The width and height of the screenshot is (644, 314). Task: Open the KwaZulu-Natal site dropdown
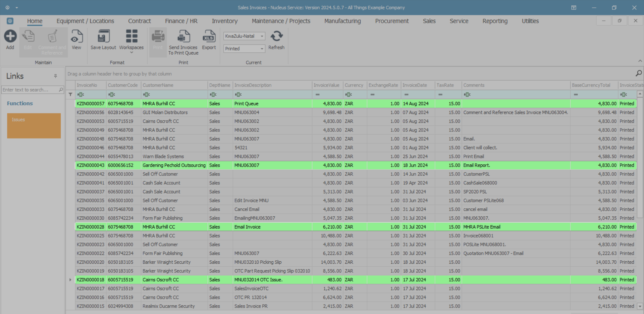click(x=262, y=36)
